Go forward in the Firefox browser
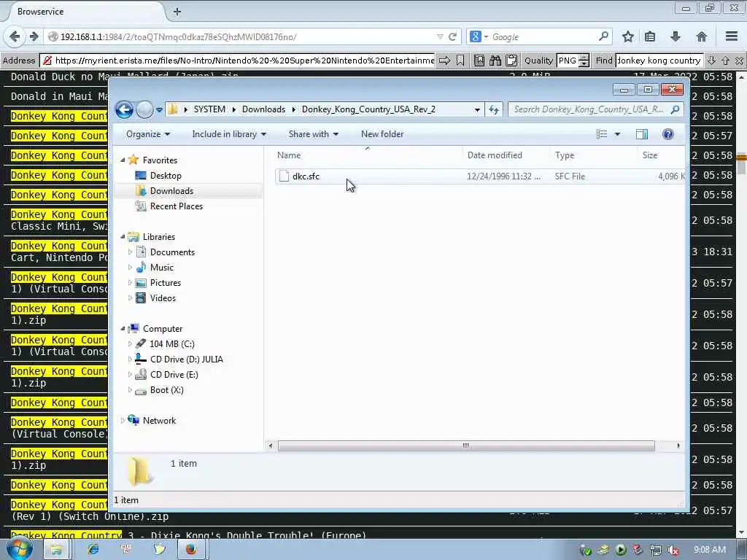 [34, 36]
